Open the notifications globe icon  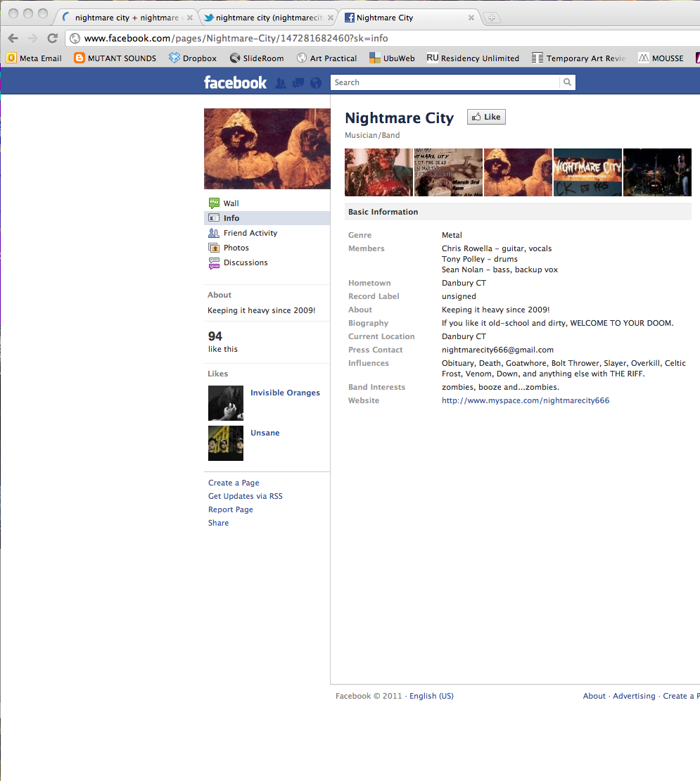coord(316,83)
